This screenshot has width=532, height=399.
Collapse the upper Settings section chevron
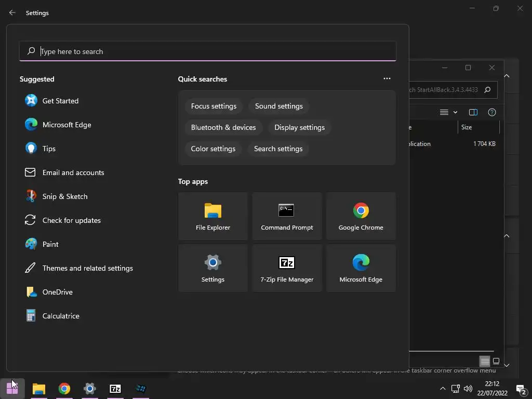click(x=507, y=76)
